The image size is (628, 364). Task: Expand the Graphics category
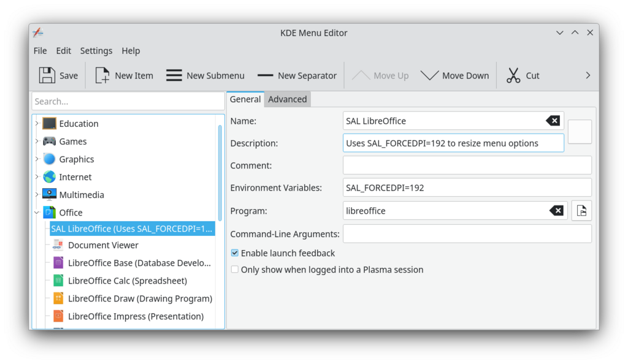click(x=37, y=159)
